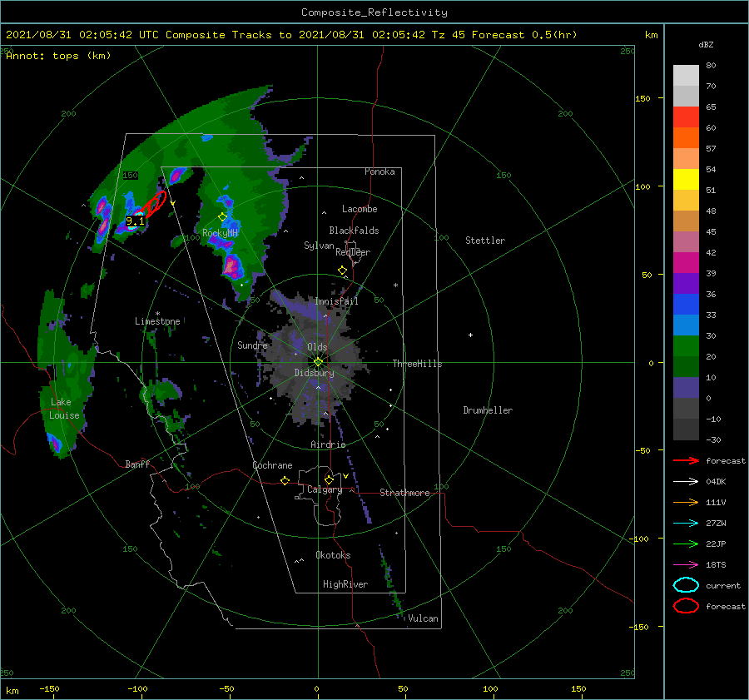The height and width of the screenshot is (700, 749).
Task: Click the RockyMH label
Action: click(220, 233)
